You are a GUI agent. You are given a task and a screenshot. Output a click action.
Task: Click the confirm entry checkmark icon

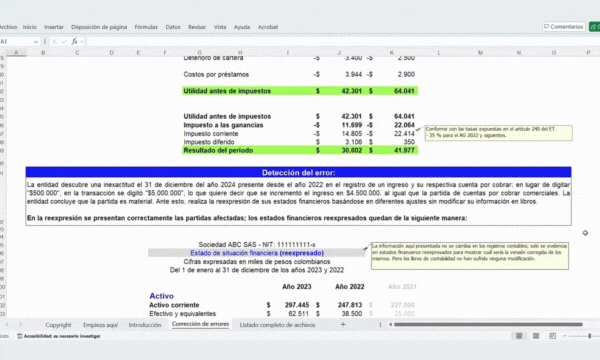[x=64, y=41]
